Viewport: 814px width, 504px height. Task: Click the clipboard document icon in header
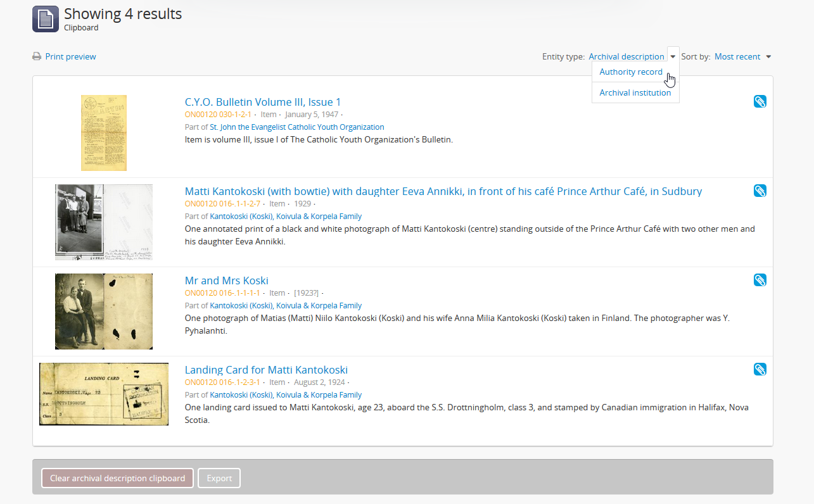click(x=46, y=18)
